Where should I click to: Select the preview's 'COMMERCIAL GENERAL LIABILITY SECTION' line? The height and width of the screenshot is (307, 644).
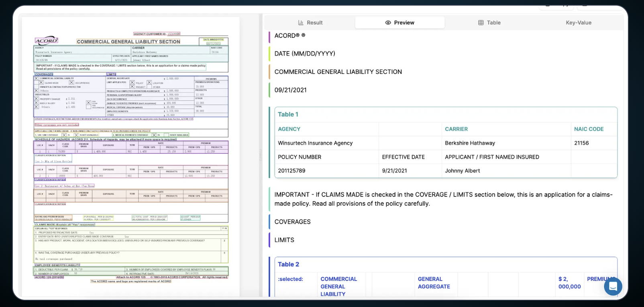click(x=338, y=72)
